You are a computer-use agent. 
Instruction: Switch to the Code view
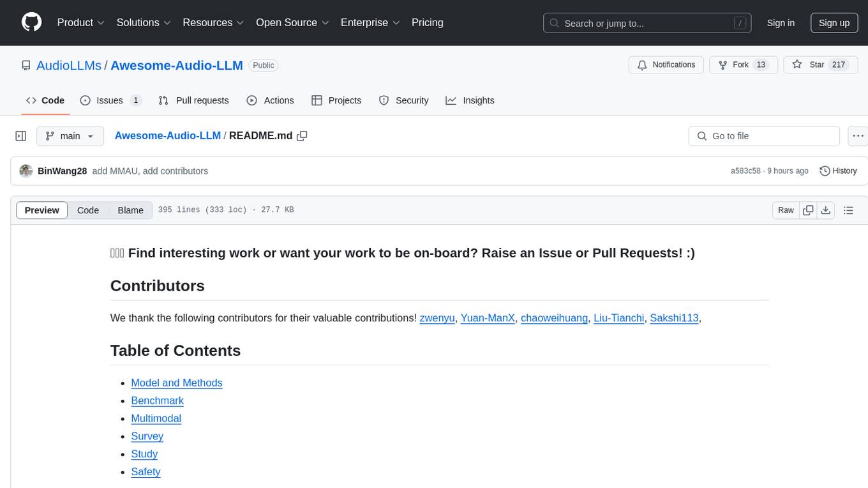pyautogui.click(x=88, y=210)
